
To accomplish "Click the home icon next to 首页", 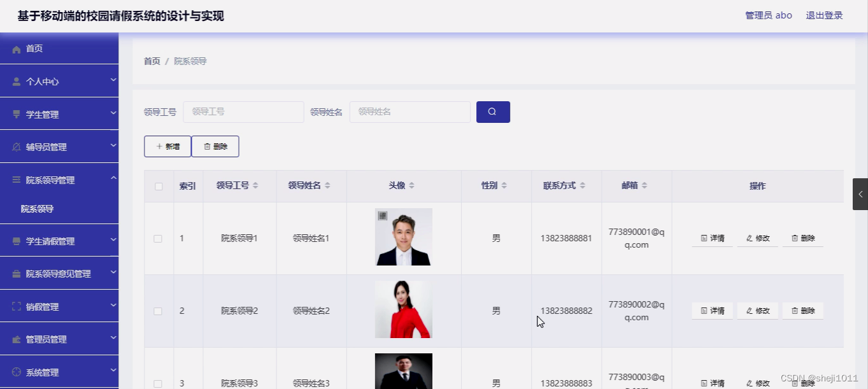I will tap(17, 48).
